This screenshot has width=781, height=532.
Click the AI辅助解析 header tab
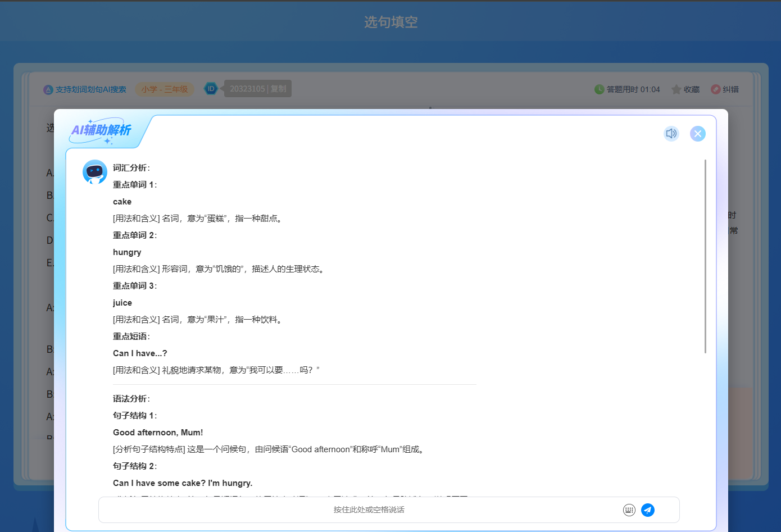[x=102, y=130]
